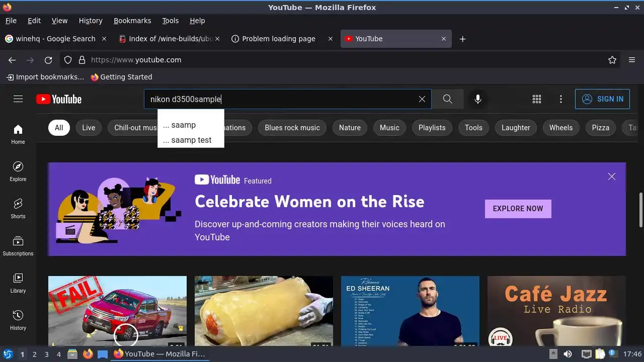Close the YouTube tab
This screenshot has width=644, height=362.
444,39
